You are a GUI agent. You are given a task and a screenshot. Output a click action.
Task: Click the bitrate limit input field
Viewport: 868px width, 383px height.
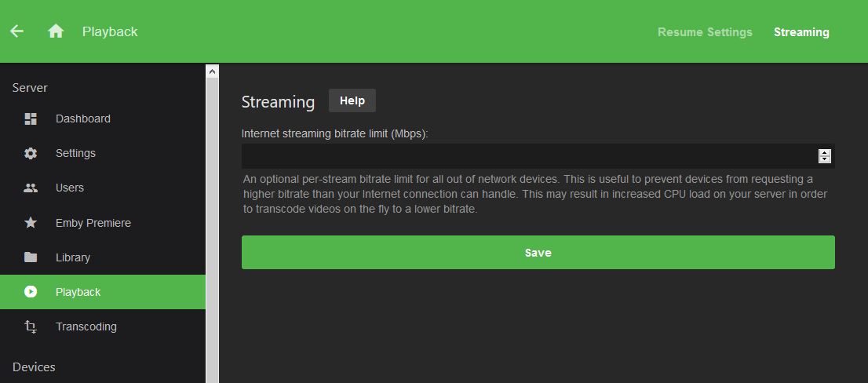526,156
